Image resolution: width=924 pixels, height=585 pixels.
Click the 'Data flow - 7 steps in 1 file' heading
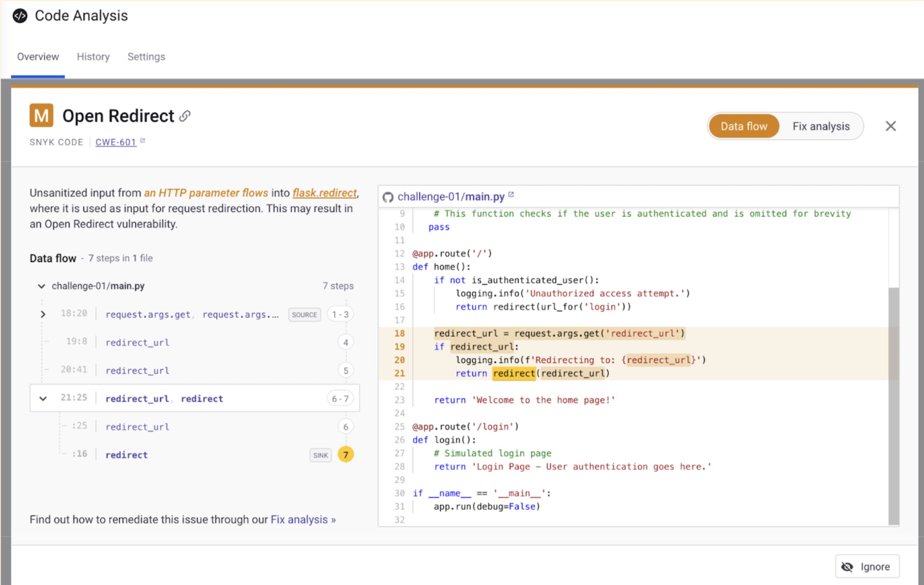[91, 258]
